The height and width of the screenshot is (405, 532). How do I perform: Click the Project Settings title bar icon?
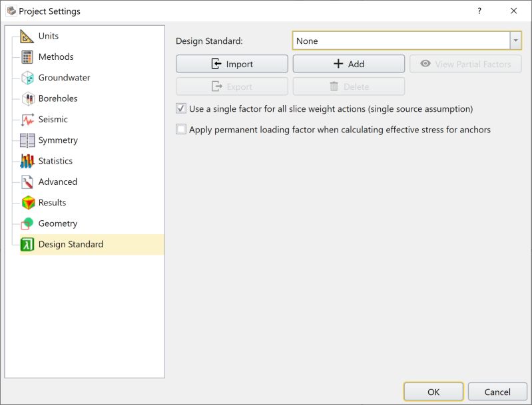point(11,11)
